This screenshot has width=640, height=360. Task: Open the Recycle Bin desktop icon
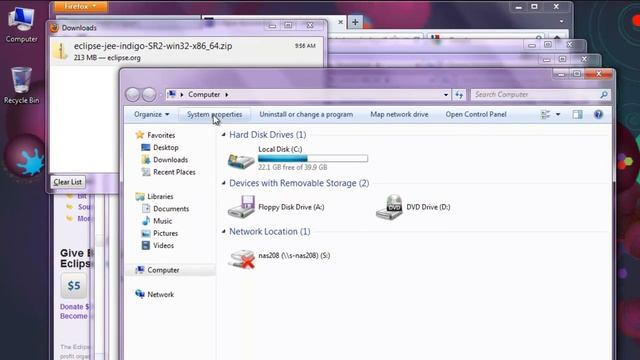21,85
